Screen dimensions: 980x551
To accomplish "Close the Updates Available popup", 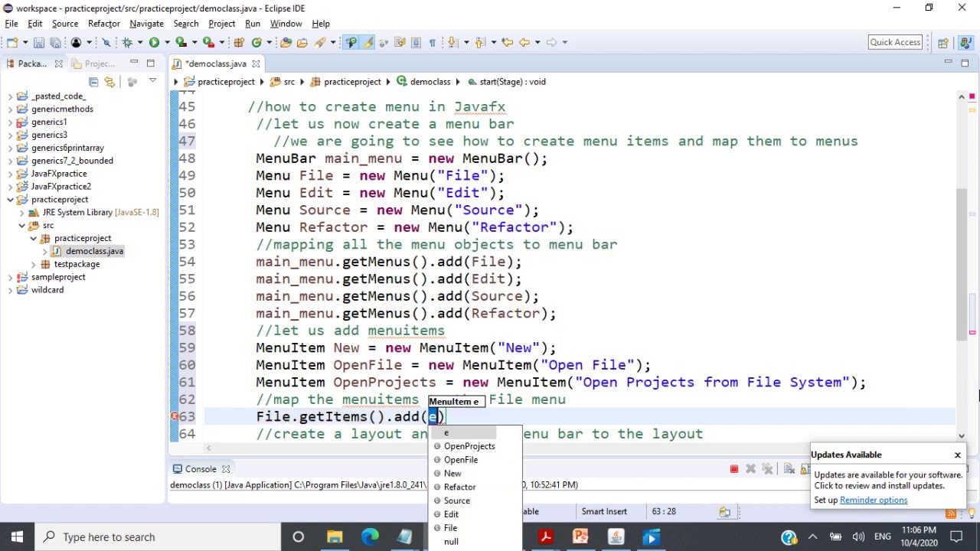I will click(x=957, y=455).
